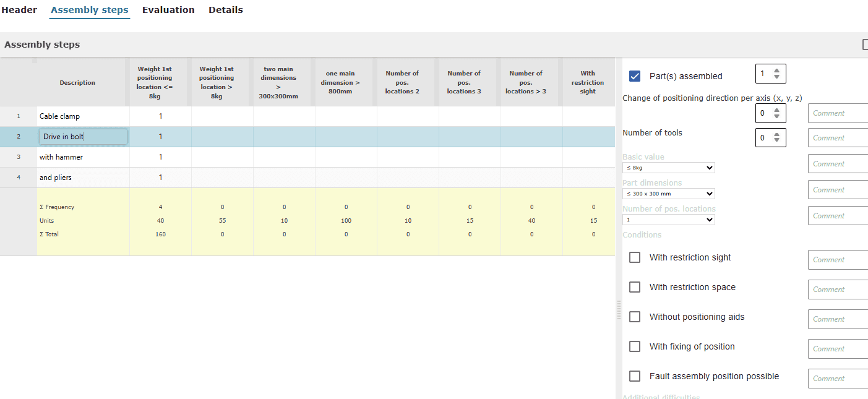Enable With fixing of position
This screenshot has height=399, width=868.
tap(635, 346)
